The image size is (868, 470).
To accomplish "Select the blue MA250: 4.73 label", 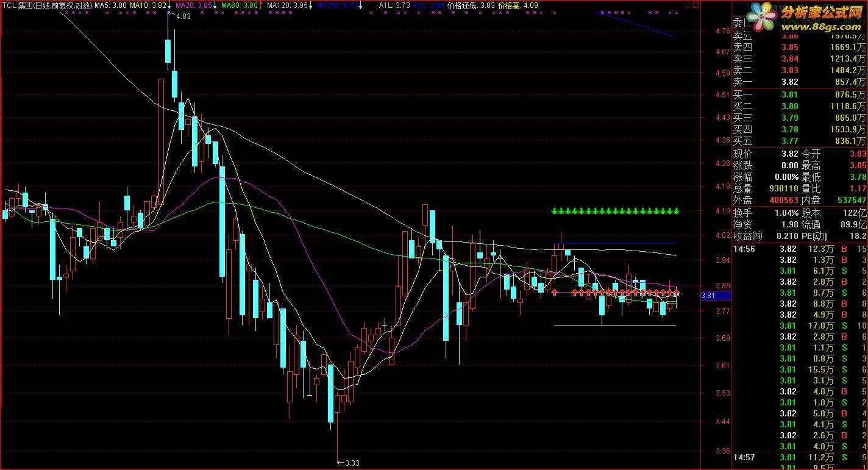I will pyautogui.click(x=337, y=5).
